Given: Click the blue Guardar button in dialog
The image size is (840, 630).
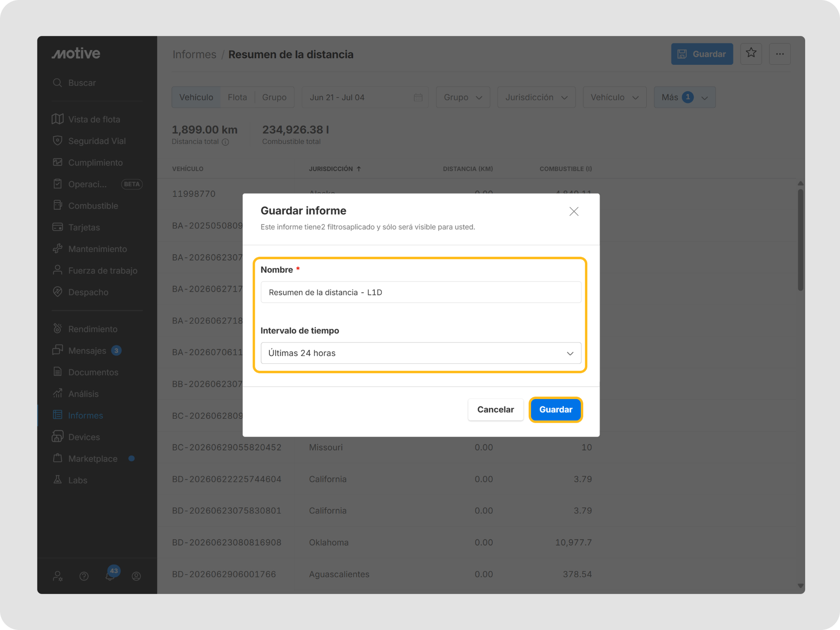Looking at the screenshot, I should click(x=555, y=409).
